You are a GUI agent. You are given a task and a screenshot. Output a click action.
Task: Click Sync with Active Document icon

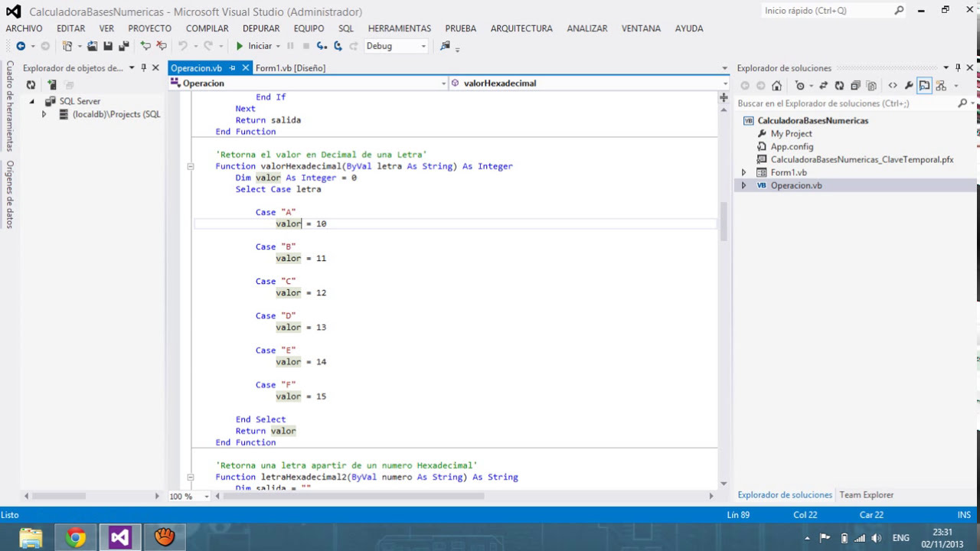tap(823, 86)
